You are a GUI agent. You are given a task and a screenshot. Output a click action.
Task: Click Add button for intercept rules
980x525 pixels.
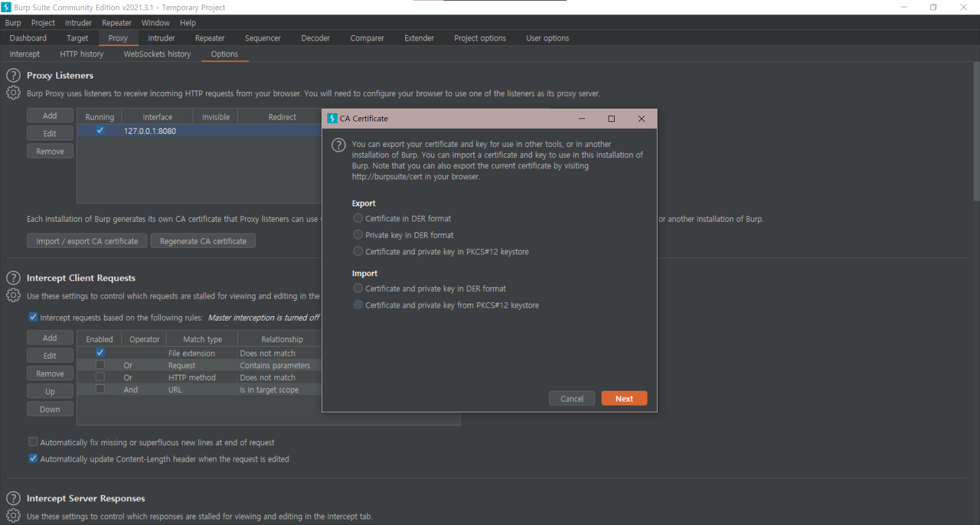pos(50,337)
